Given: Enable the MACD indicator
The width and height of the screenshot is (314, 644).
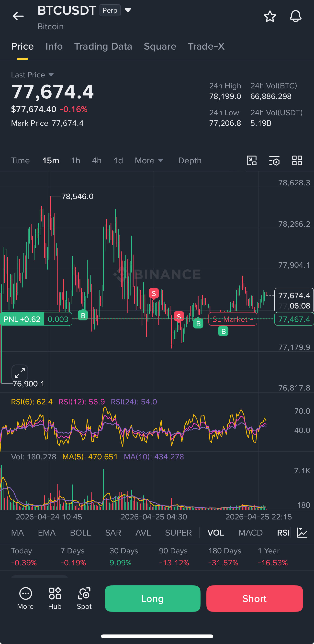Looking at the screenshot, I should pos(250,533).
